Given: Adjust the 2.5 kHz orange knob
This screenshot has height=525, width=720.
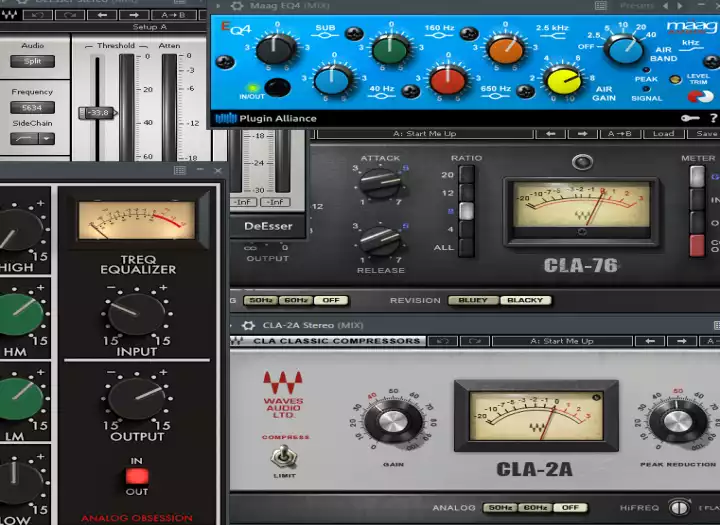Looking at the screenshot, I should coord(506,48).
